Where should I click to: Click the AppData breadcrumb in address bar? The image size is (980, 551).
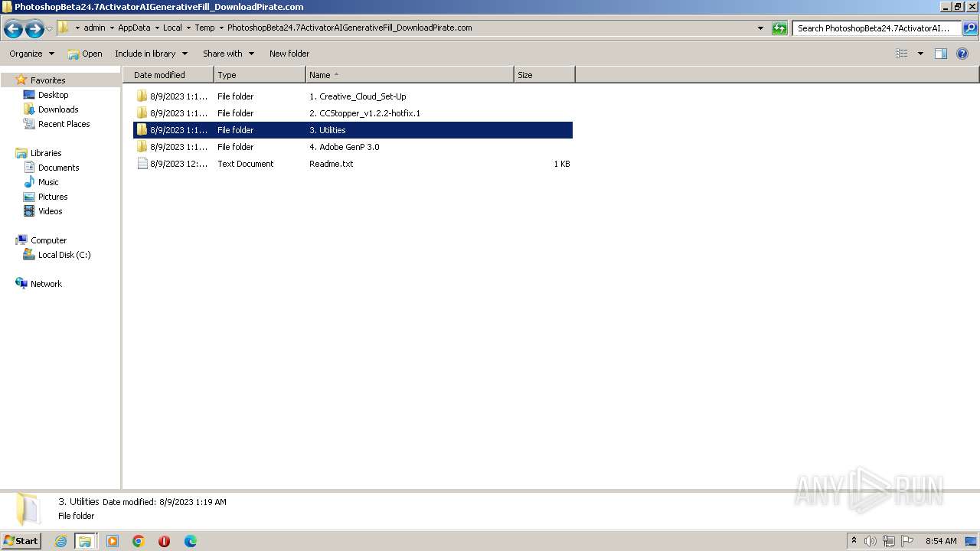click(x=134, y=28)
